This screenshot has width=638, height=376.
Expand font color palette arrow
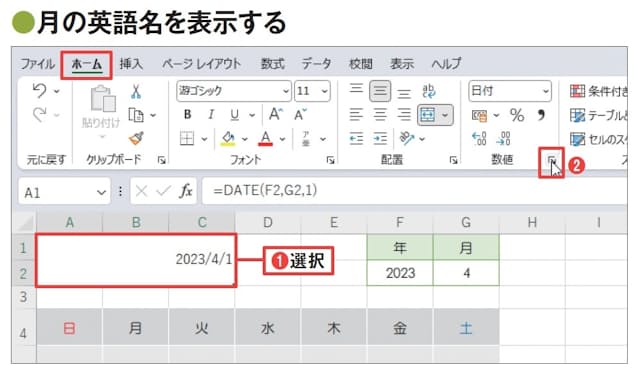(282, 139)
